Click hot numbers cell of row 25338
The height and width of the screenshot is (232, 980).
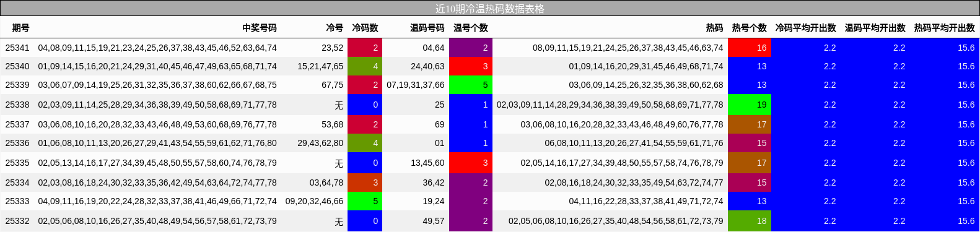coord(610,105)
